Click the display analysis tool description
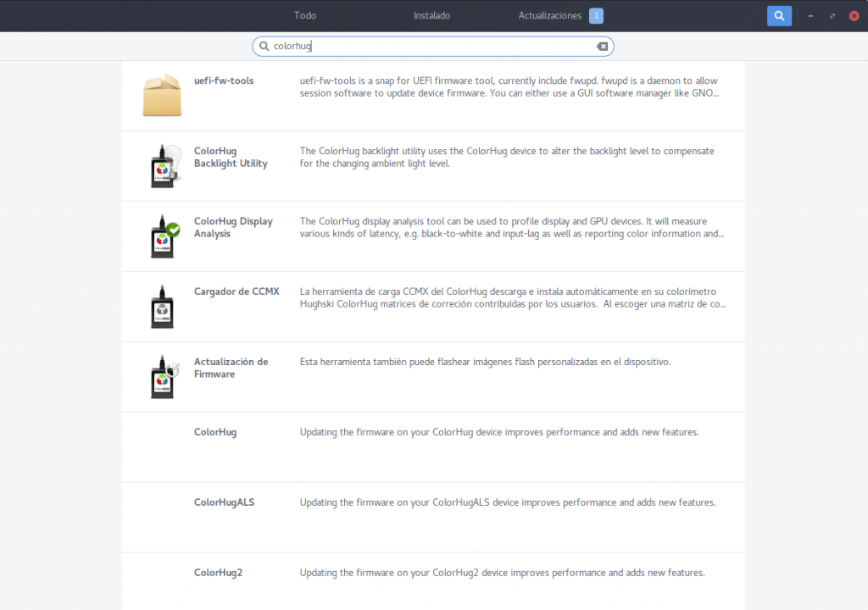The height and width of the screenshot is (610, 868). [x=512, y=228]
